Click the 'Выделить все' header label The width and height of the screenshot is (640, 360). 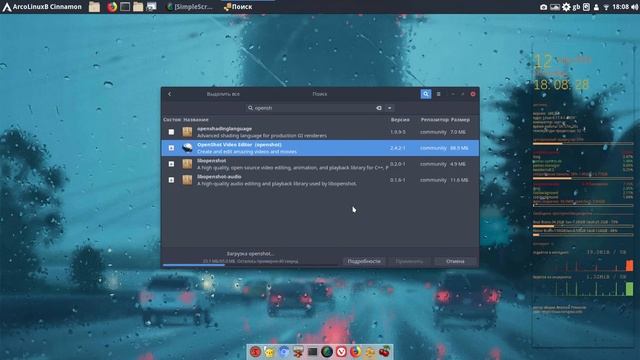(x=223, y=94)
